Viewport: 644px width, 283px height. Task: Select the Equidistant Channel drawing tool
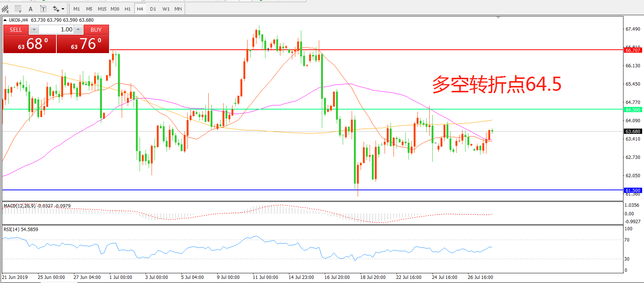pyautogui.click(x=5, y=9)
